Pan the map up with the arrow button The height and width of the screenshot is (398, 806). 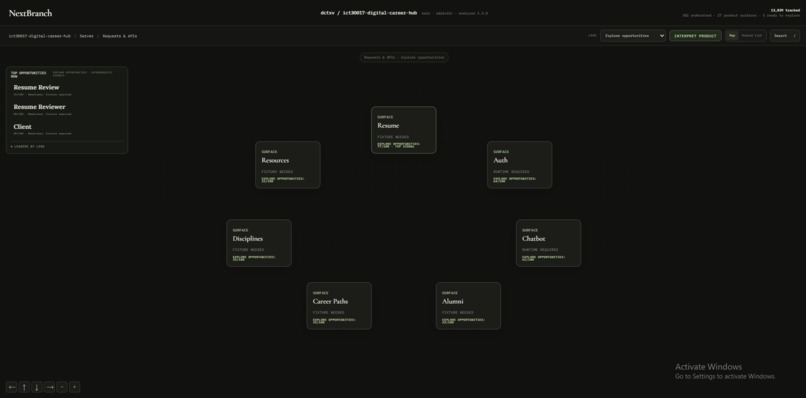point(24,387)
